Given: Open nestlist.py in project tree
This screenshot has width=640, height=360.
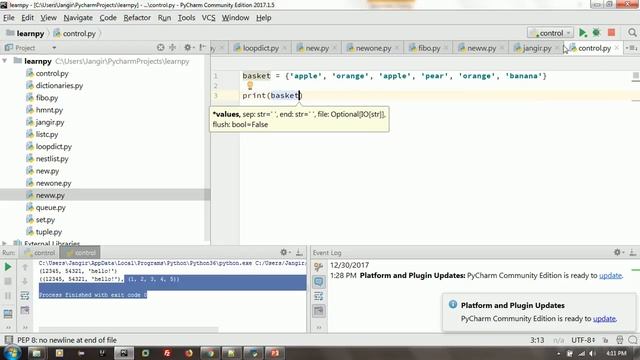Looking at the screenshot, I should point(52,159).
